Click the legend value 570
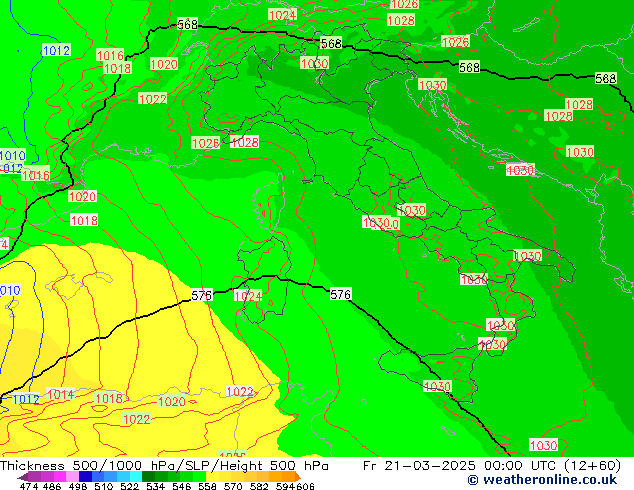 click(x=233, y=486)
